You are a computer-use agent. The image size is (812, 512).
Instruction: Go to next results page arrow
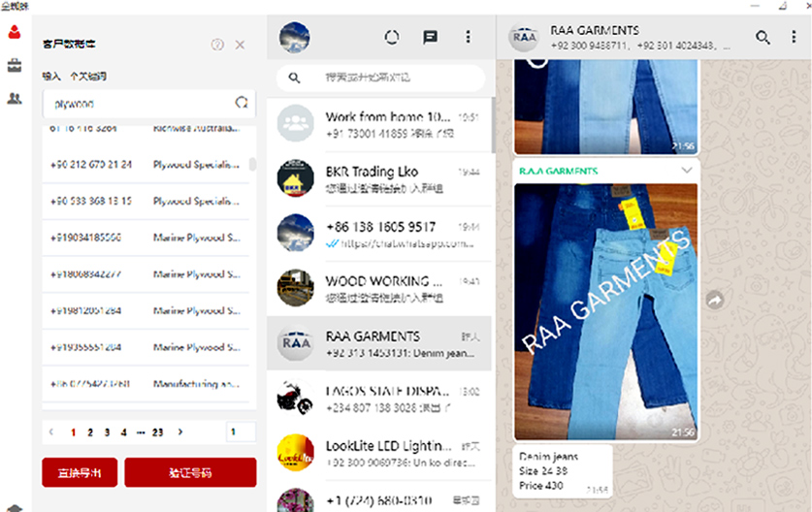pyautogui.click(x=180, y=432)
